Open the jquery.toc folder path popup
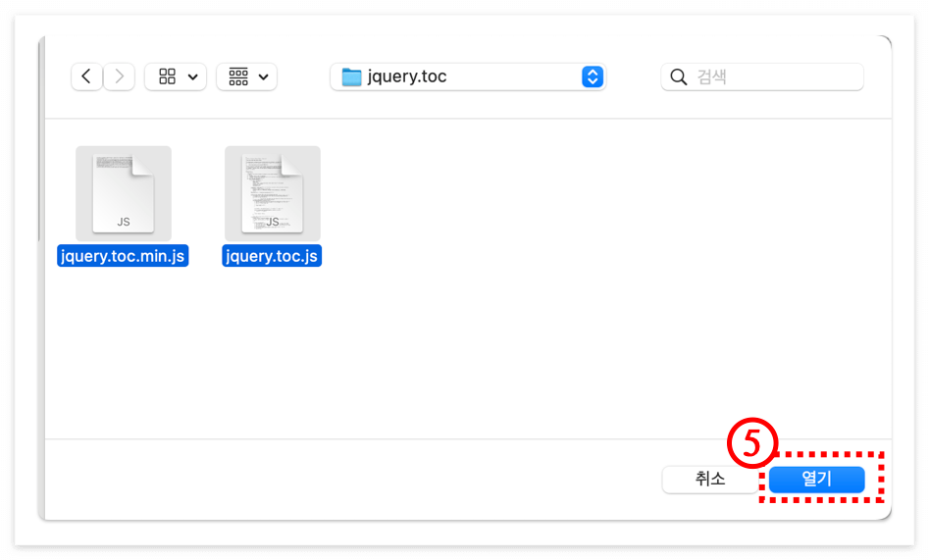 coord(468,76)
